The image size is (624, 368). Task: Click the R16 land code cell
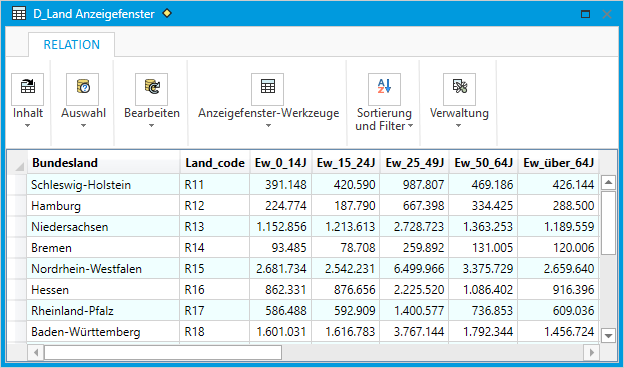[x=215, y=290]
